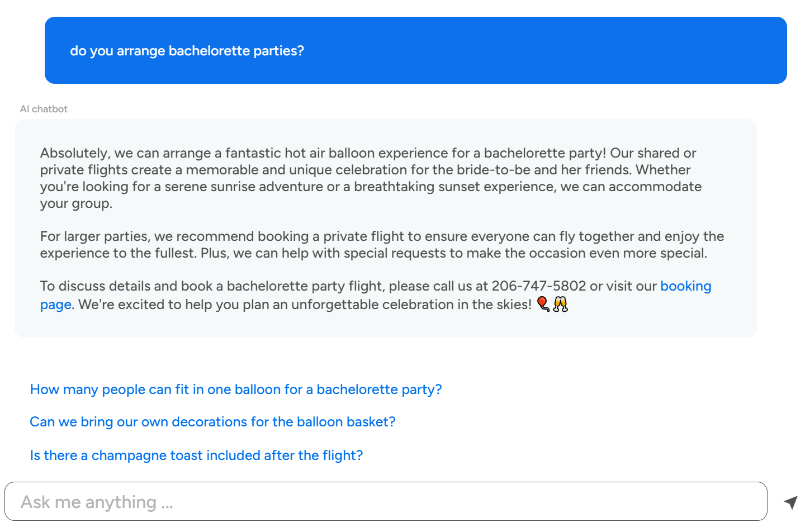Click the AI chatbot label
The height and width of the screenshot is (532, 810).
44,108
